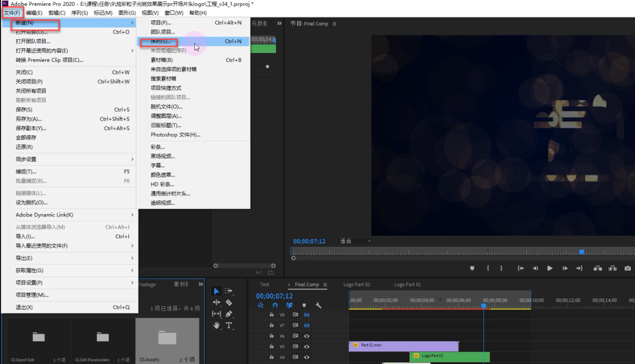Choose 调整图层(A)... entry
Image resolution: width=635 pixels, height=364 pixels.
click(193, 116)
